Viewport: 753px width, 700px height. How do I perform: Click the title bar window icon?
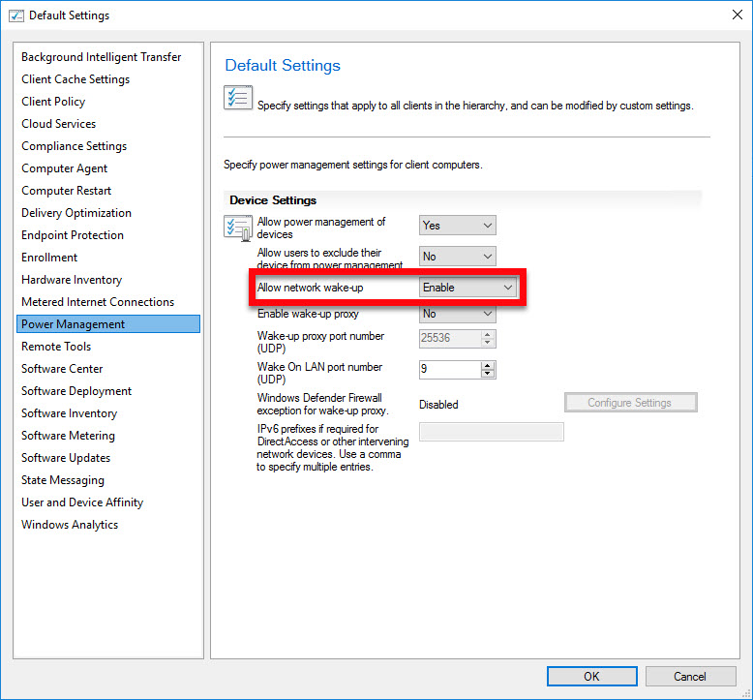click(x=15, y=15)
